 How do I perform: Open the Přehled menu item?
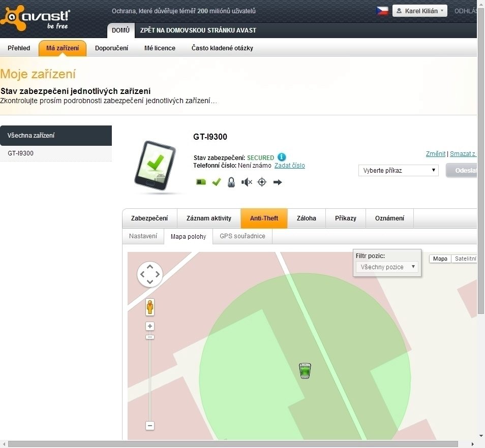pos(19,48)
